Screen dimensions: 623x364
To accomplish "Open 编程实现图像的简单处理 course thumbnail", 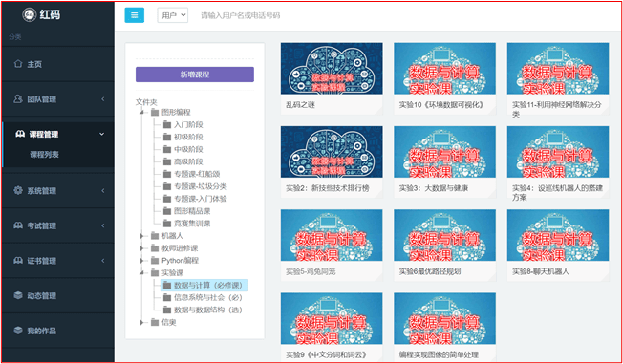I will (x=444, y=319).
